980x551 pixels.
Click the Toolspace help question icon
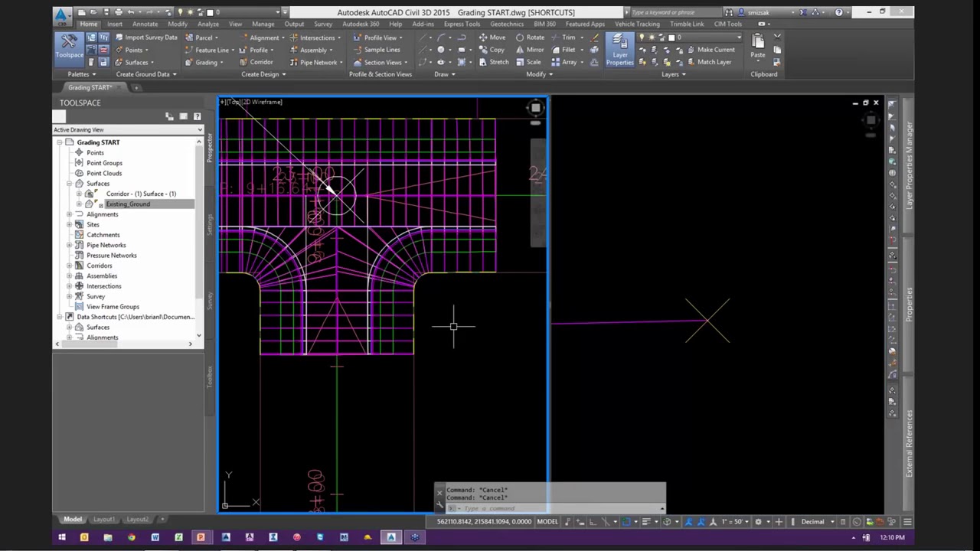tap(197, 116)
